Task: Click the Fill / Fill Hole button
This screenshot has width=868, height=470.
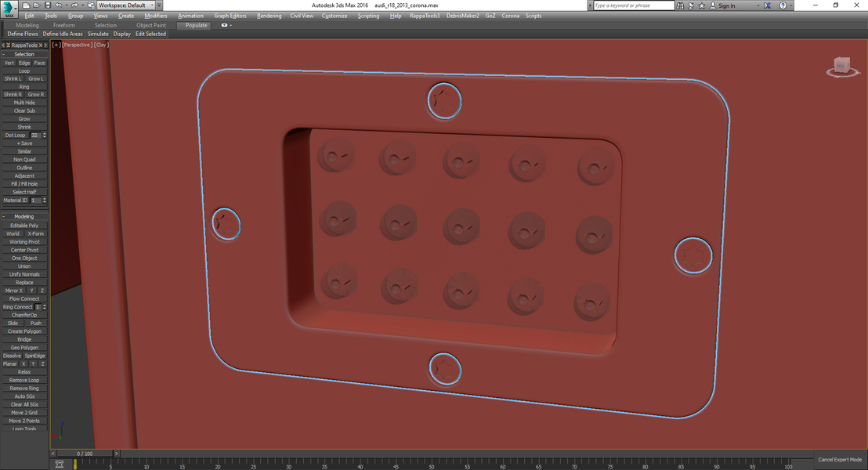Action: tap(24, 184)
